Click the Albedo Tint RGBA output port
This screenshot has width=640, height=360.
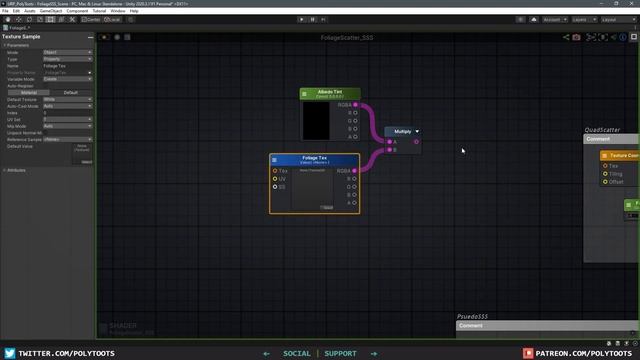[355, 105]
